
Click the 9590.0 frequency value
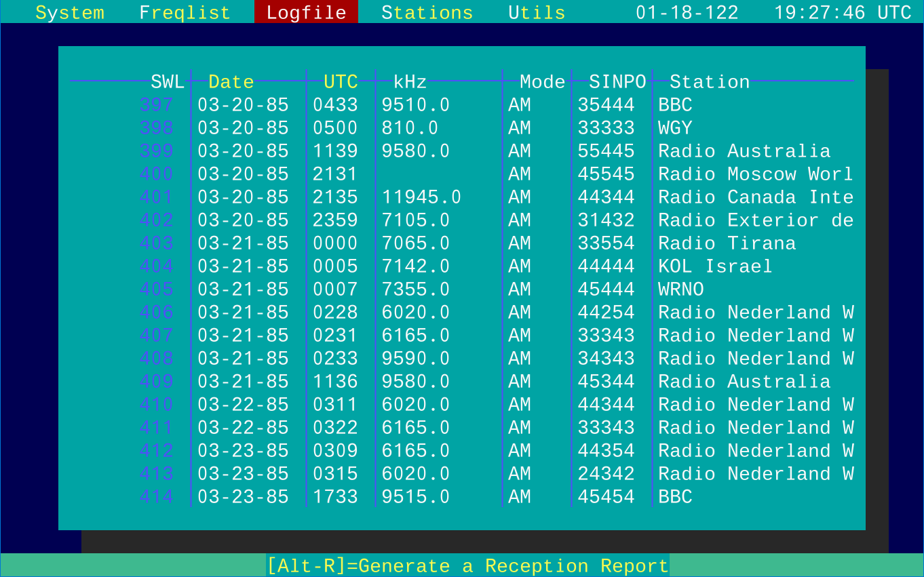coord(416,359)
